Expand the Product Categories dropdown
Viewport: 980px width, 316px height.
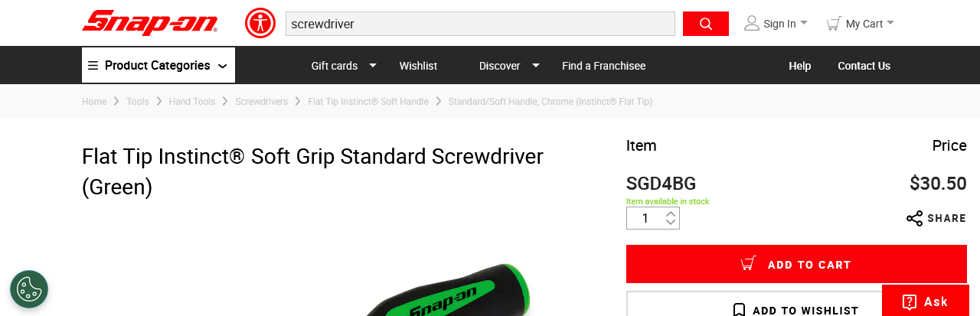[158, 65]
